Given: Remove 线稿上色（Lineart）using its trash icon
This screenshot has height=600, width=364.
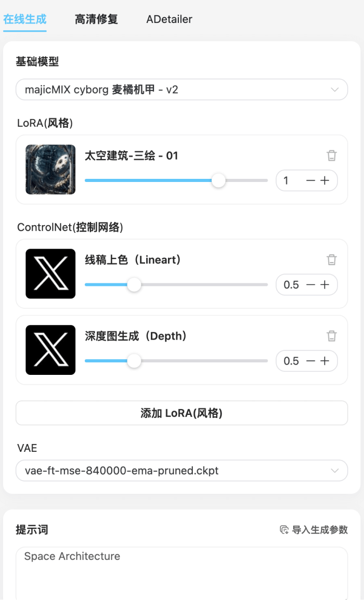Looking at the screenshot, I should click(332, 259).
